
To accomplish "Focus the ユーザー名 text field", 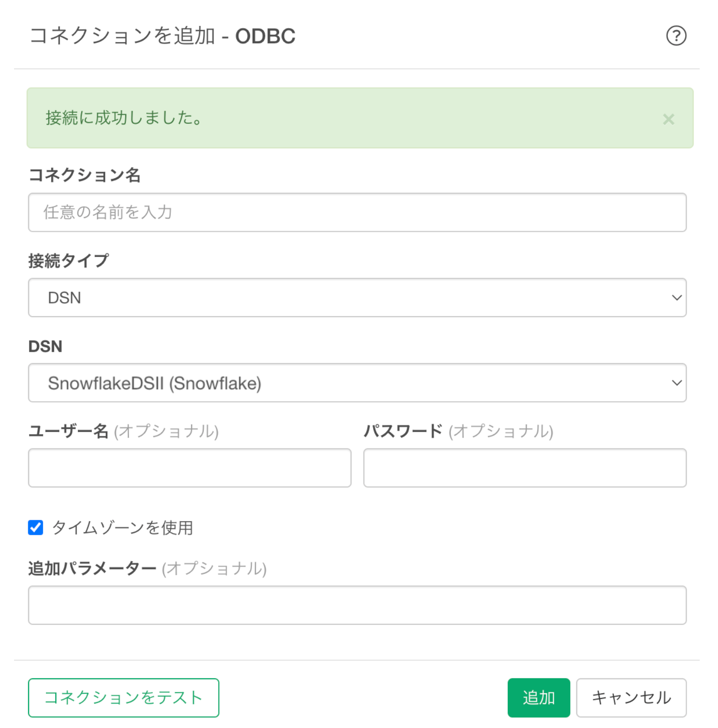I will tap(190, 468).
